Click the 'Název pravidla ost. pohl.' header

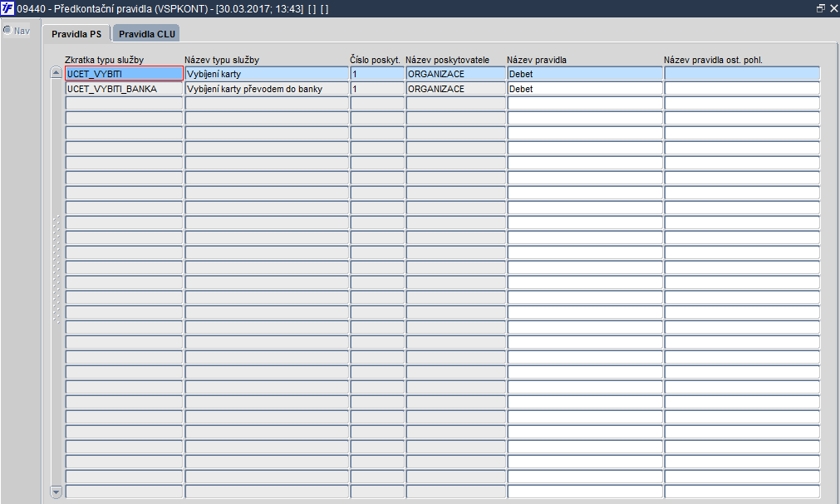tap(713, 60)
